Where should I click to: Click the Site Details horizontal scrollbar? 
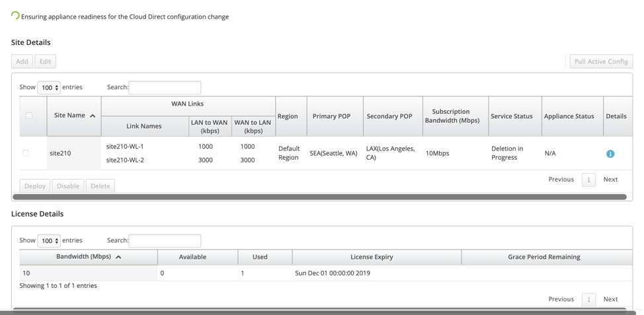319,197
